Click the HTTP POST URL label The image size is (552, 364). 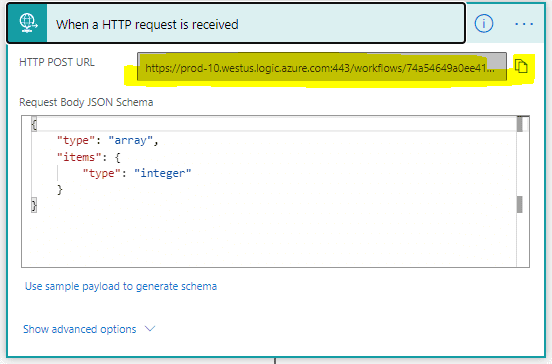click(x=57, y=62)
